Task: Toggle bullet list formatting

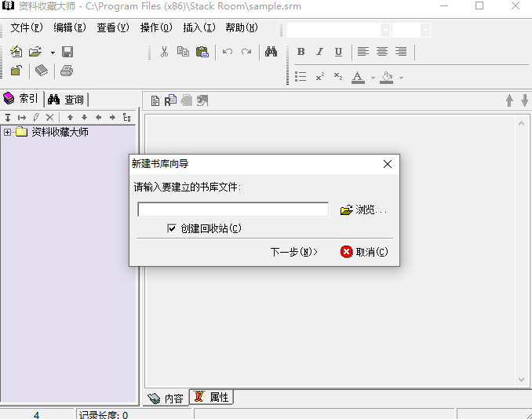Action: (x=301, y=77)
